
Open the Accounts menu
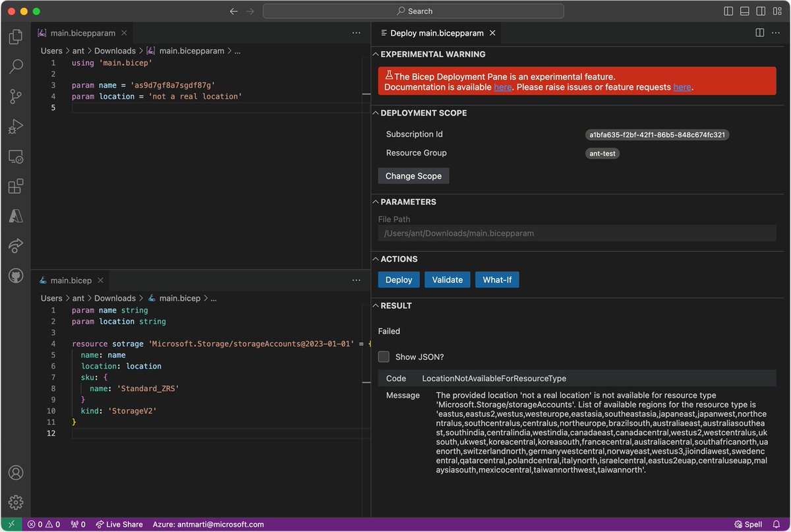[x=16, y=473]
